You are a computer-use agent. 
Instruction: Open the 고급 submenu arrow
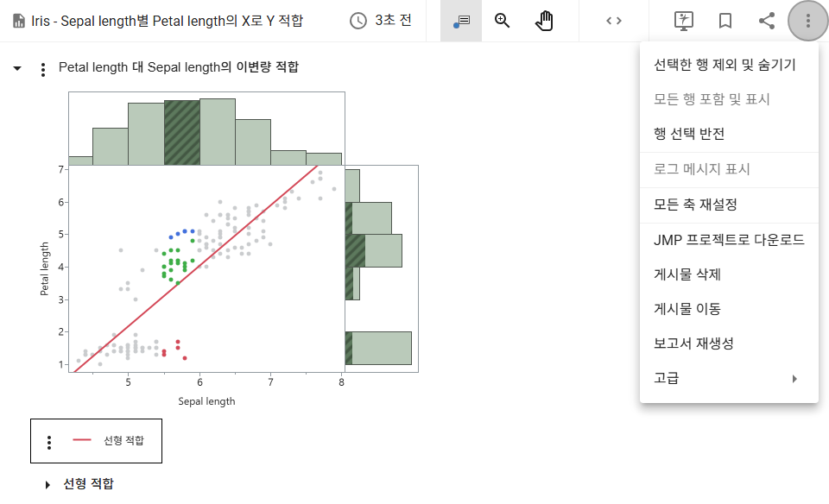point(794,379)
